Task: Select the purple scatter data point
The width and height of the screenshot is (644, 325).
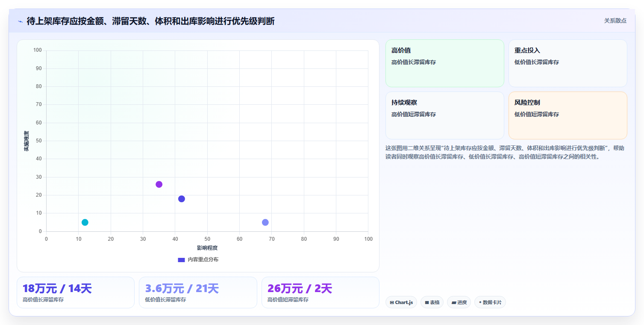Action: (159, 184)
